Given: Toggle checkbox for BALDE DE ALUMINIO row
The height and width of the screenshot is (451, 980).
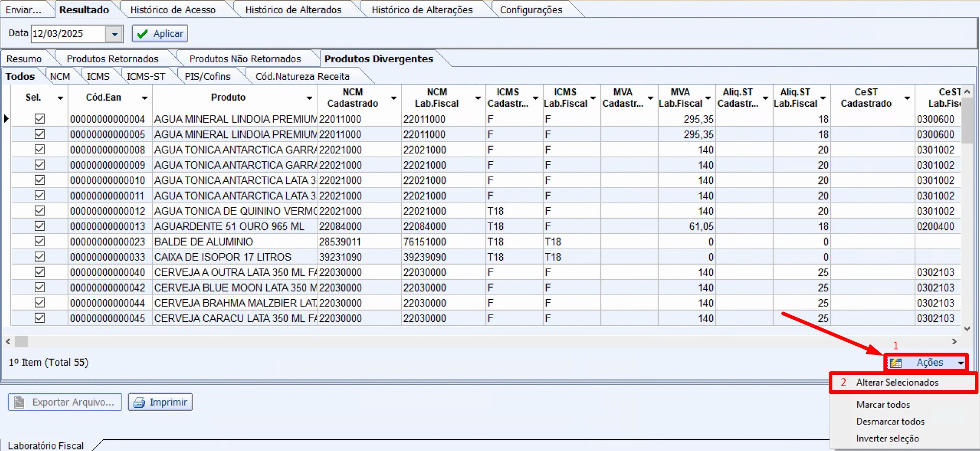Looking at the screenshot, I should tap(39, 241).
